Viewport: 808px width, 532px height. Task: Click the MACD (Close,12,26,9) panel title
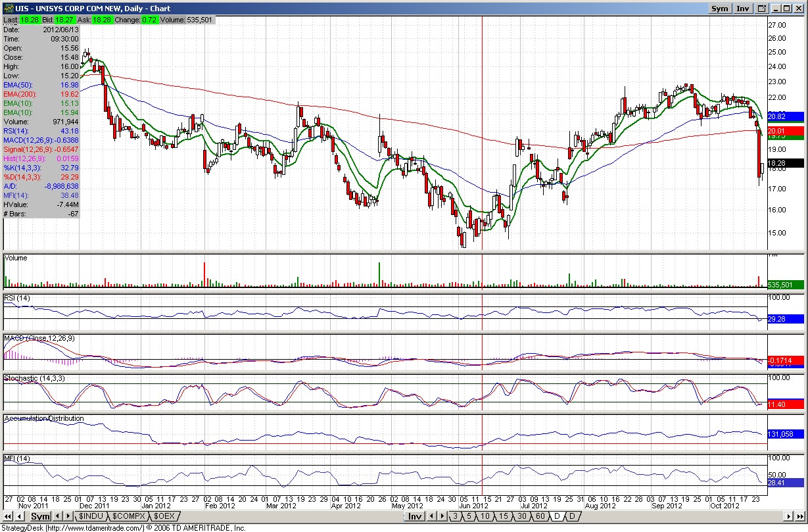tap(39, 338)
